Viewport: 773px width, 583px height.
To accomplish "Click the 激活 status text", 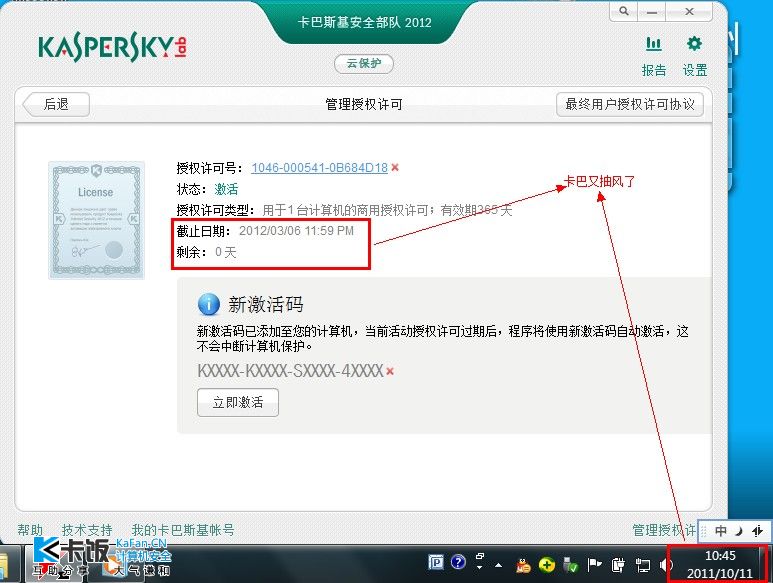I will [x=226, y=189].
